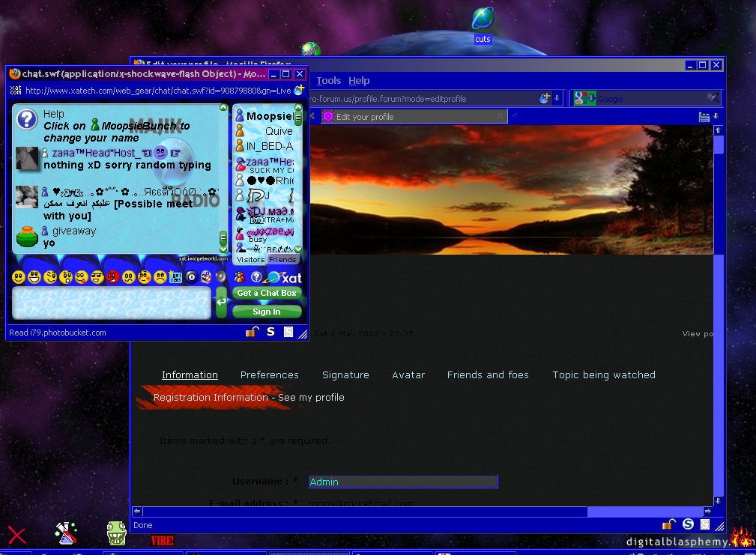Click padlock icon in chat window status bar
This screenshot has width=756, height=555.
[252, 332]
